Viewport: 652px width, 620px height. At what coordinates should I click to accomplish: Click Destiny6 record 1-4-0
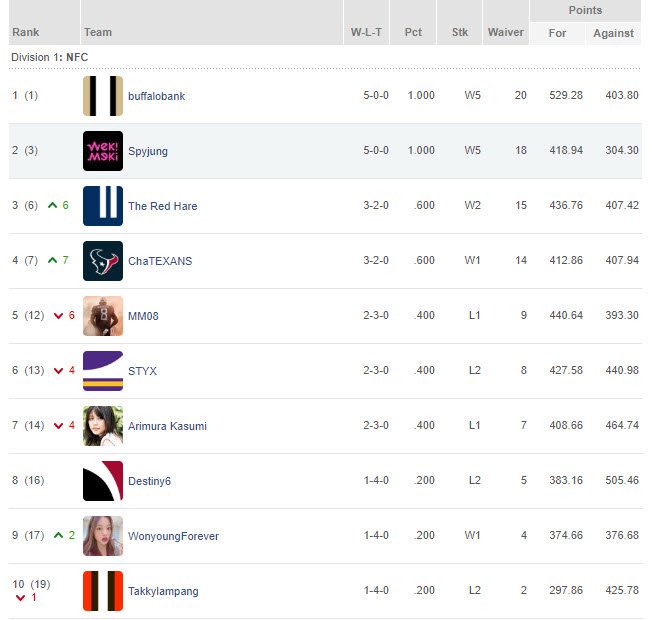point(376,480)
